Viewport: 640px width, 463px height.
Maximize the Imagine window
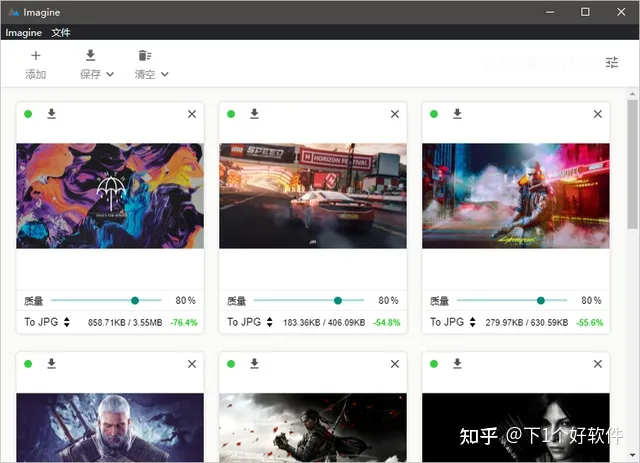[x=585, y=12]
